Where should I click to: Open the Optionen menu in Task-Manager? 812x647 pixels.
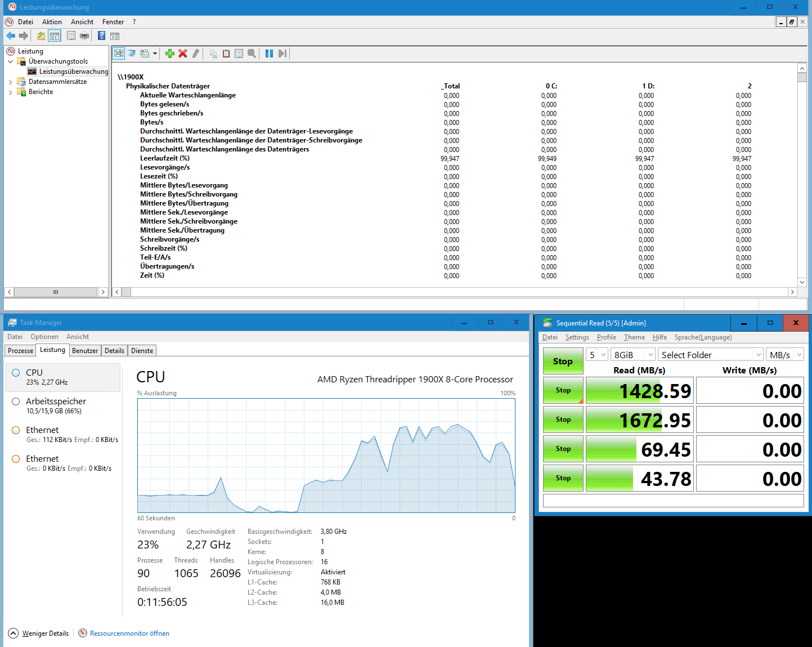(x=44, y=337)
